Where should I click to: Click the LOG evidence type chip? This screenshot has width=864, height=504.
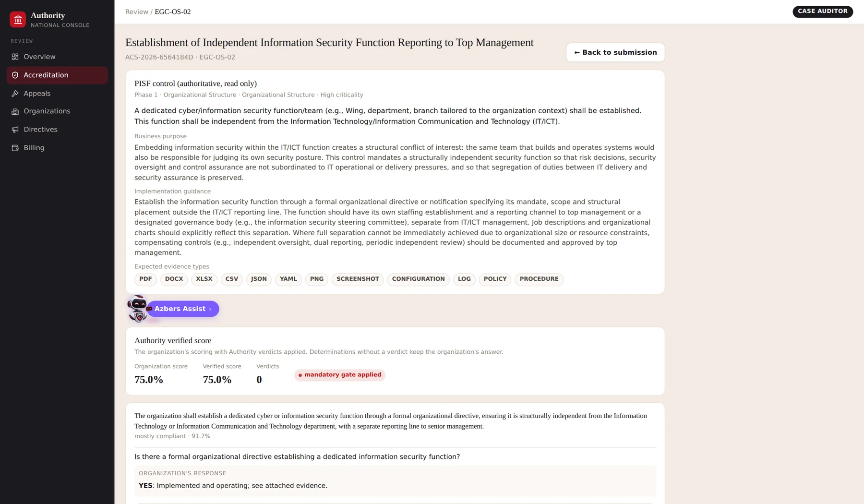pyautogui.click(x=464, y=279)
